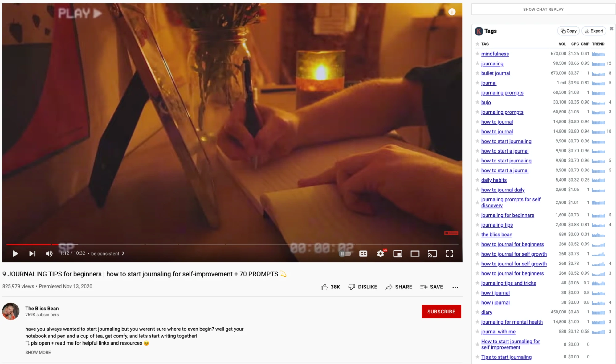Toggle the play button to pause video
The height and width of the screenshot is (364, 616).
(14, 253)
